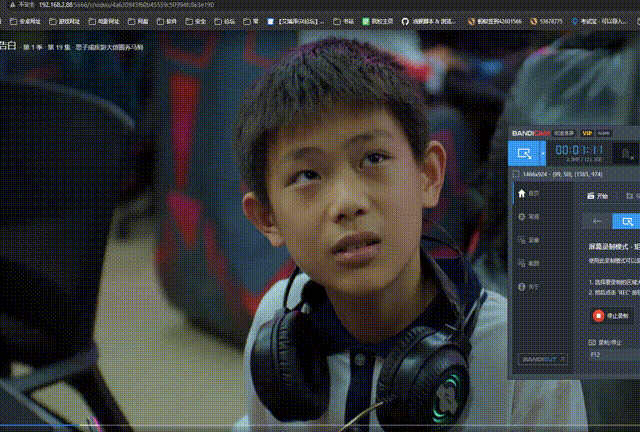Click the browser address bar URL
This screenshot has width=640, height=432.
(126, 5)
